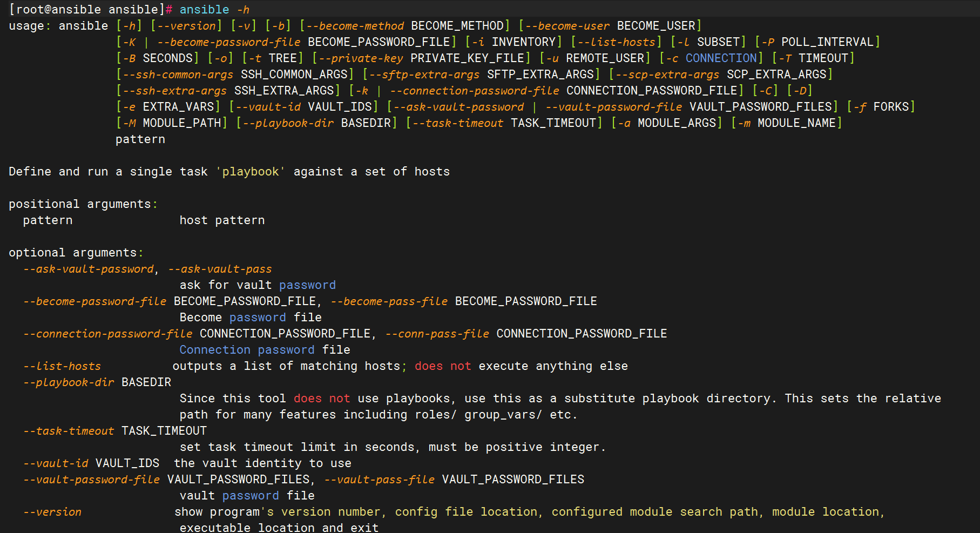Viewport: 980px width, 533px height.
Task: Click 'MODULE_NAME' after the -m flag
Action: (796, 123)
